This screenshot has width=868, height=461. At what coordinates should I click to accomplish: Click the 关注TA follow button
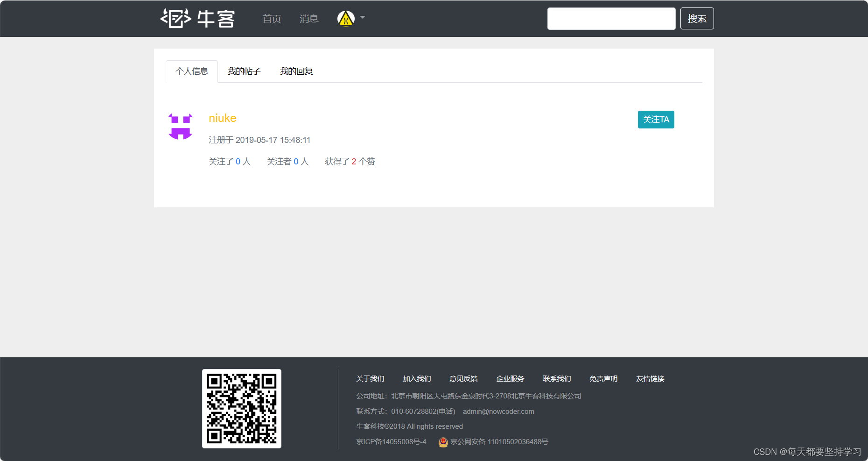click(x=656, y=120)
